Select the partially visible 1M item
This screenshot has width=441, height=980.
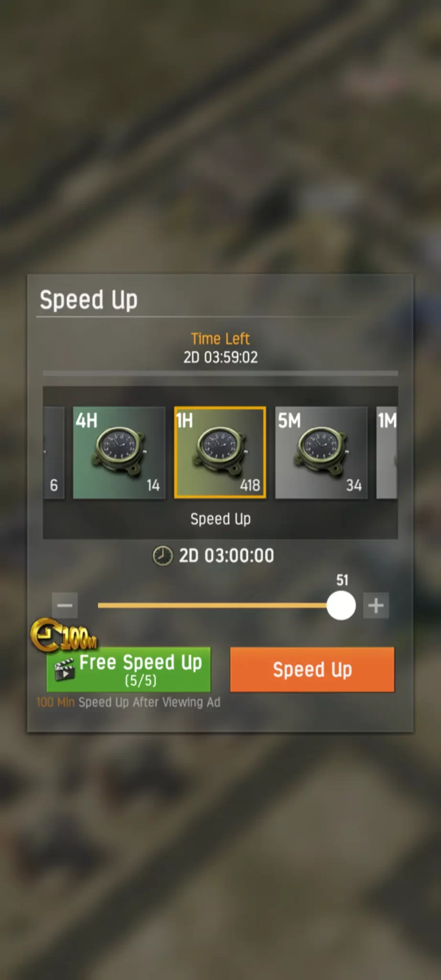(x=387, y=453)
